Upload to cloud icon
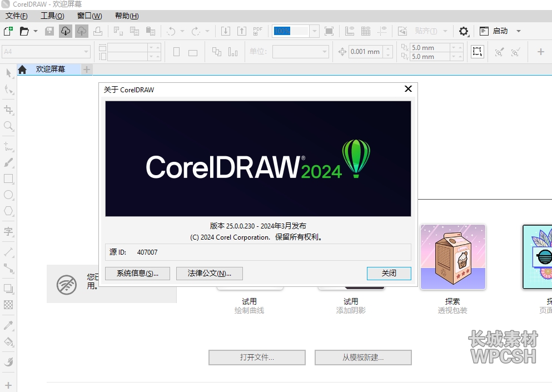The image size is (552, 392). [x=82, y=31]
